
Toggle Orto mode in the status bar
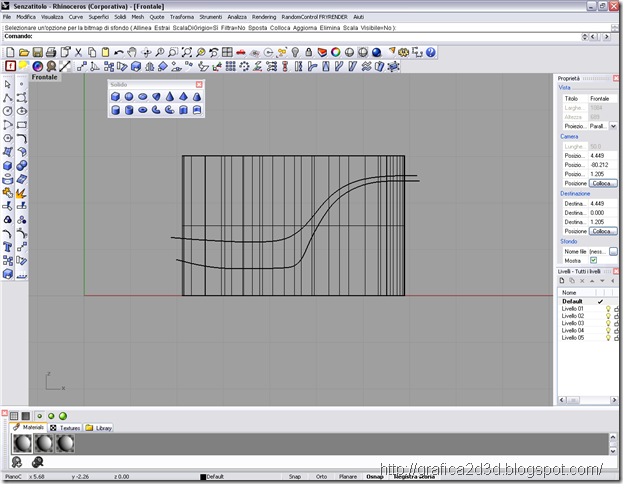point(321,476)
